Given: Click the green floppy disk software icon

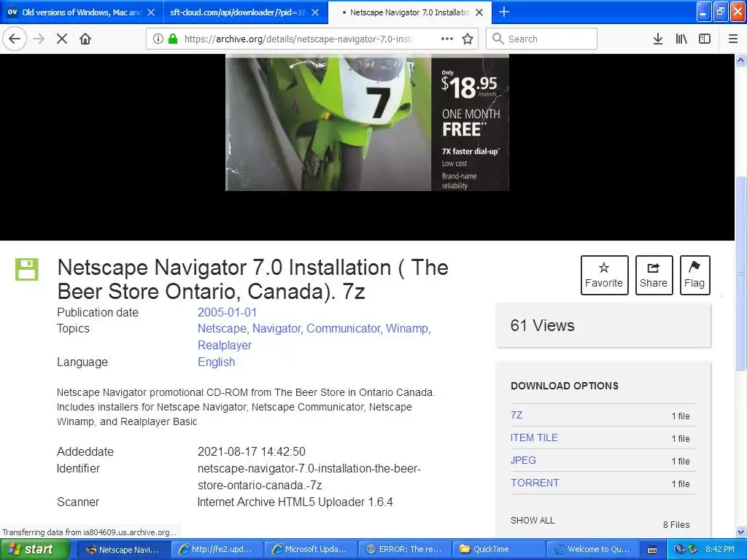Looking at the screenshot, I should pos(27,270).
